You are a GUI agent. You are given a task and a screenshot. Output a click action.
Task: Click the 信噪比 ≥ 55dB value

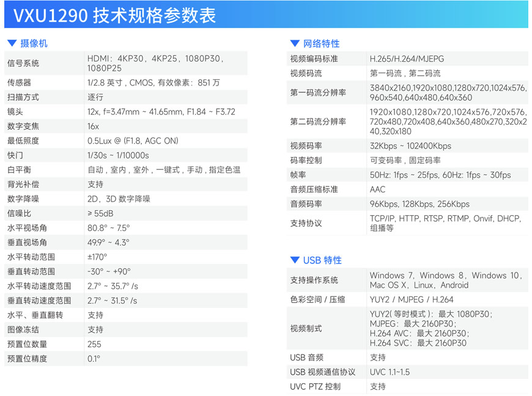(x=100, y=213)
